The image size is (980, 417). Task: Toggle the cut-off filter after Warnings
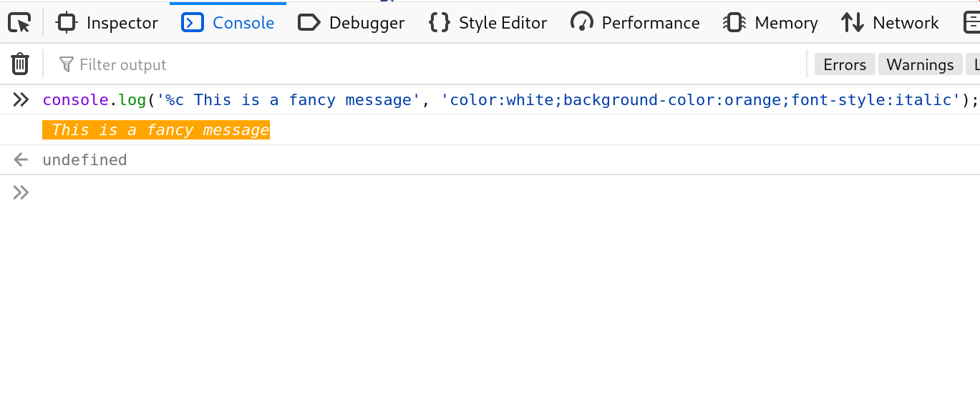coord(974,64)
